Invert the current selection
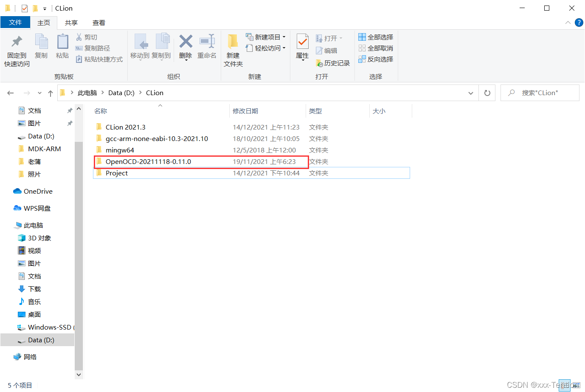 (376, 59)
